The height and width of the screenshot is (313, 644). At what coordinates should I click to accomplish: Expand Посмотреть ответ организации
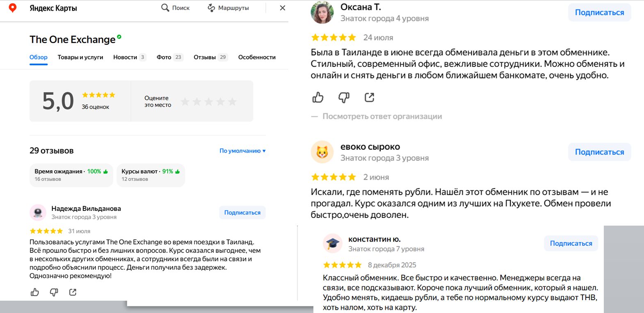382,116
